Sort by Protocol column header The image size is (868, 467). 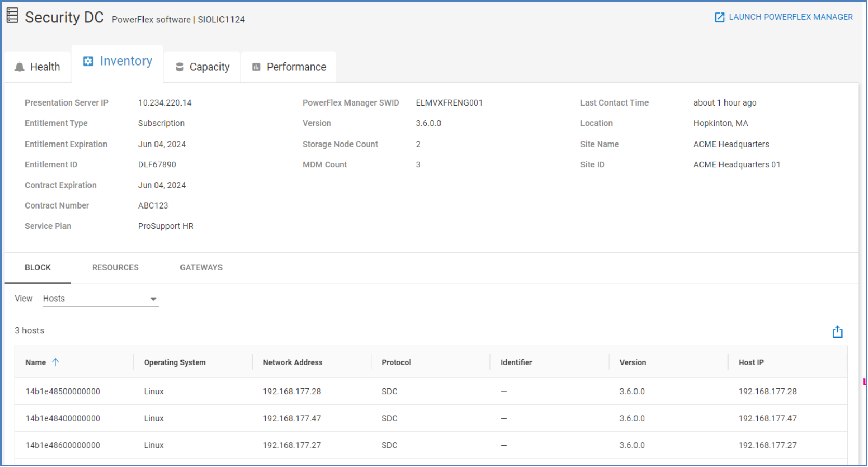(x=396, y=362)
